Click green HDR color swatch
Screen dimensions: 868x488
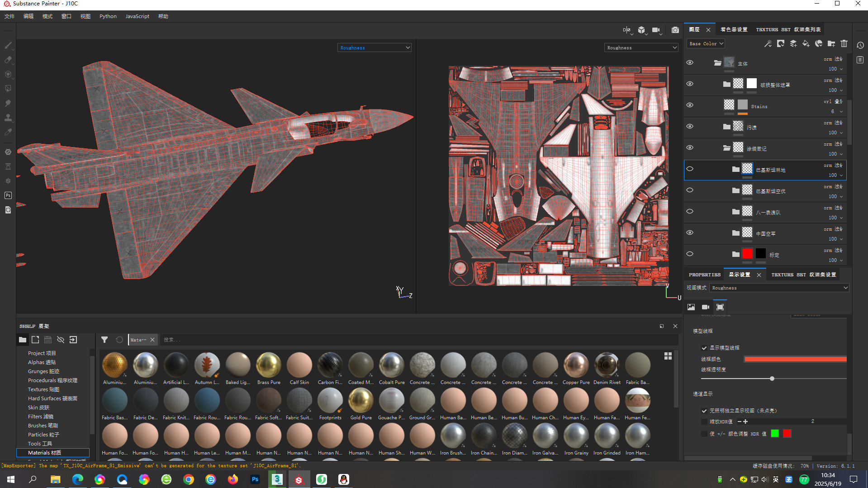point(775,434)
